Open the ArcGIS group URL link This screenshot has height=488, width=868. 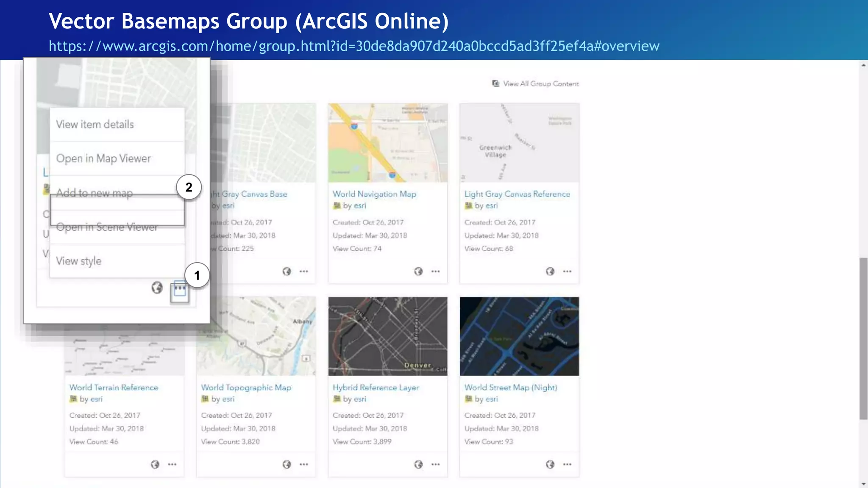click(x=354, y=46)
